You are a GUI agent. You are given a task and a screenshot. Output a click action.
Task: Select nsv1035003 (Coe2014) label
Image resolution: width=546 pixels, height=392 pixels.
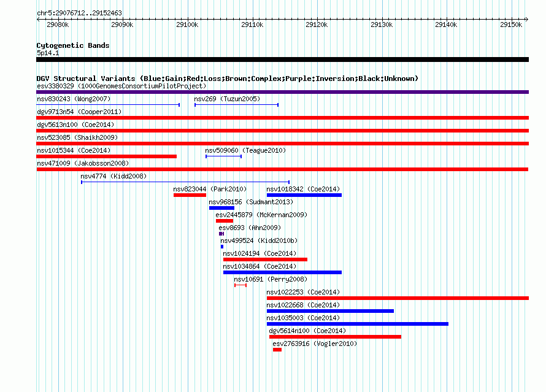click(303, 318)
